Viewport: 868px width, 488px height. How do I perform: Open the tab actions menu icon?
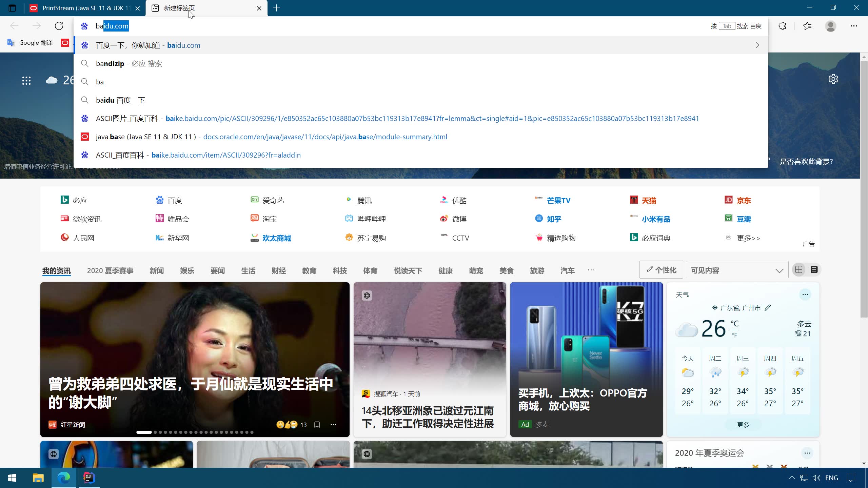(x=12, y=8)
